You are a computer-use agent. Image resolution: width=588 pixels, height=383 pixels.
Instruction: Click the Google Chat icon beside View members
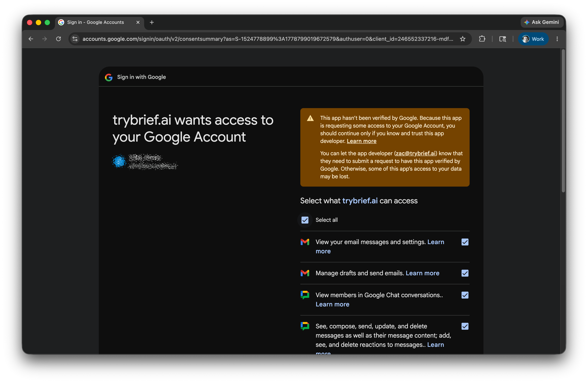point(305,295)
